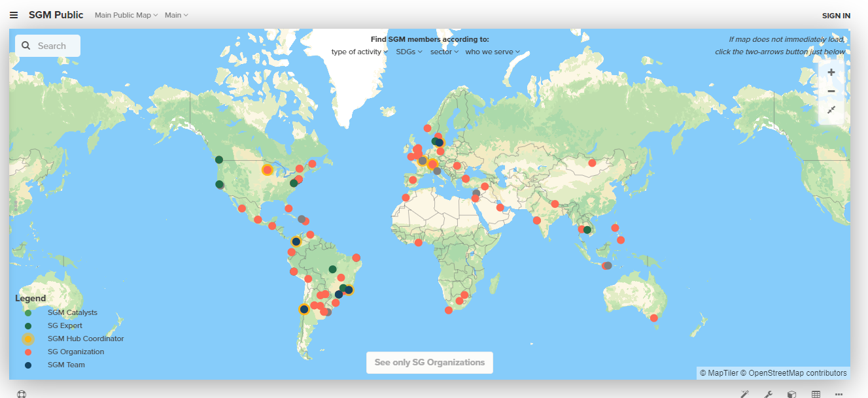Click the globe icon at bottom left
868x398 pixels.
pyautogui.click(x=22, y=393)
